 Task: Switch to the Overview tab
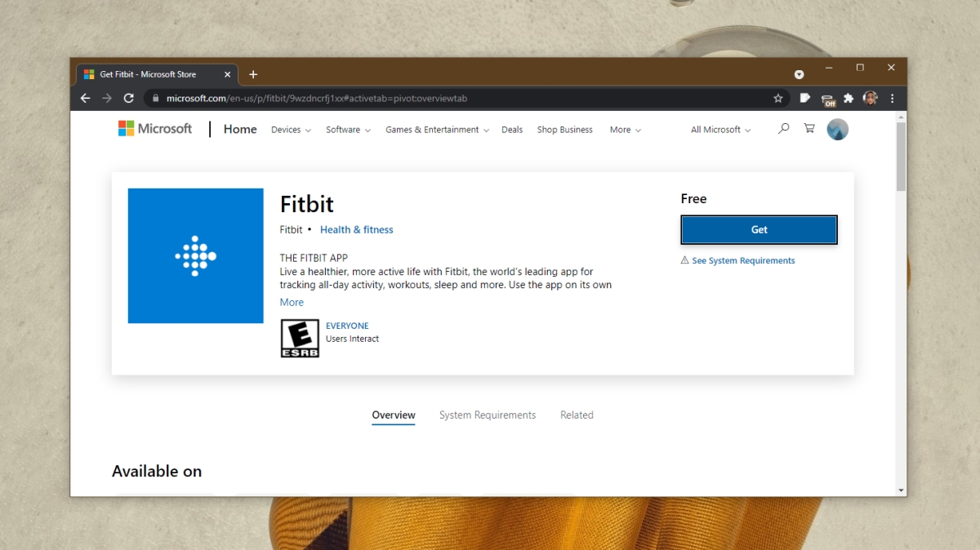(394, 415)
